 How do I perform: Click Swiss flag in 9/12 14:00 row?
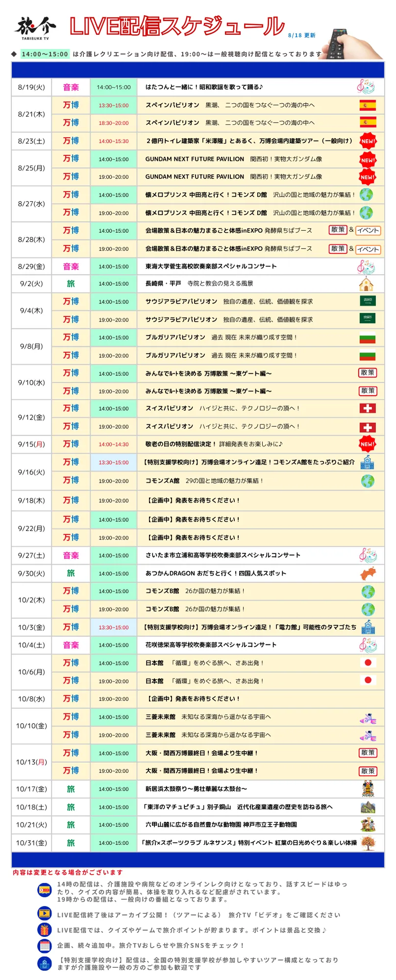pyautogui.click(x=368, y=408)
